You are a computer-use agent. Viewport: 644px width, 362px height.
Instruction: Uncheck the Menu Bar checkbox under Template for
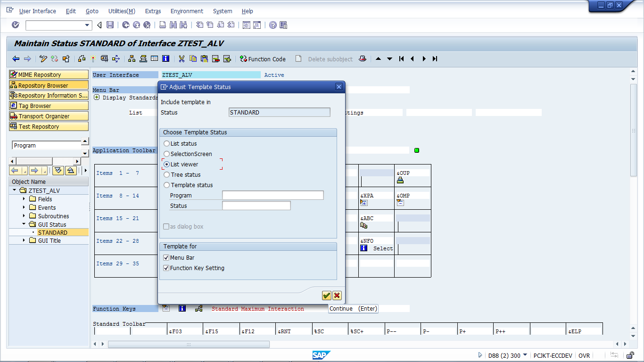166,258
